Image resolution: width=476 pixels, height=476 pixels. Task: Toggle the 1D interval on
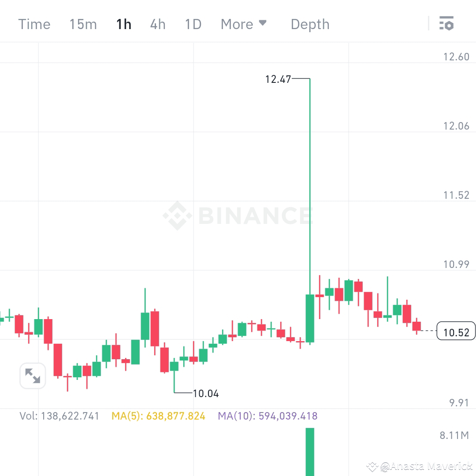point(193,24)
